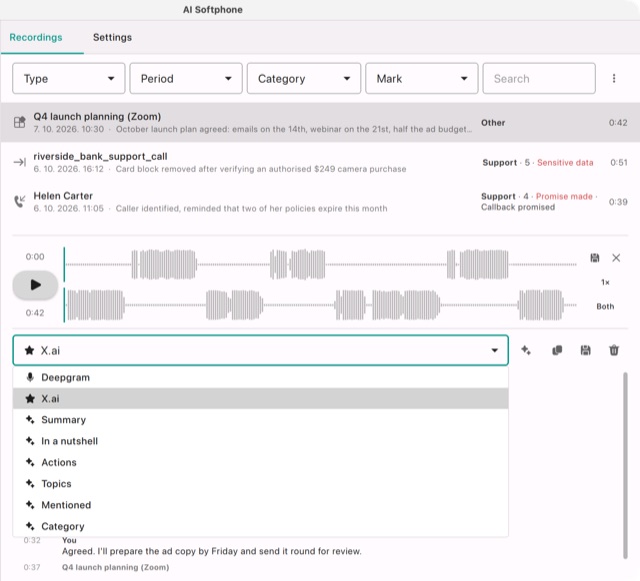The width and height of the screenshot is (640, 581).
Task: Click the 'Agreed. I'll prepare the ad copy' transcript line
Action: point(212,551)
